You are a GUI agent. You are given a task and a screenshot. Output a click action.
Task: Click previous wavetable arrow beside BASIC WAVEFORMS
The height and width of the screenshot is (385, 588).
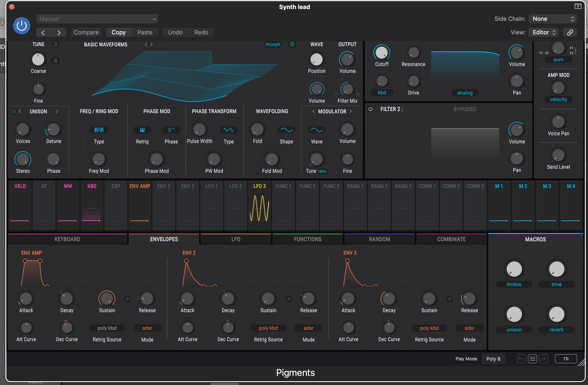pyautogui.click(x=146, y=44)
